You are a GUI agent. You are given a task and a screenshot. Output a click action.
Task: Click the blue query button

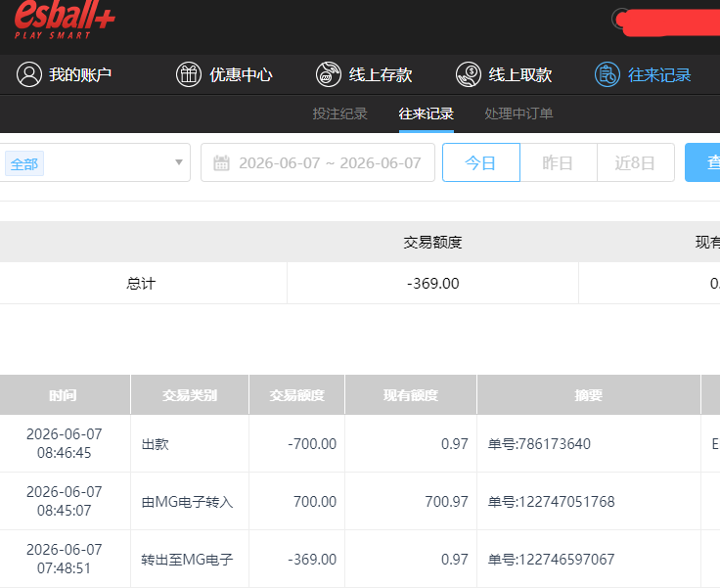(x=702, y=162)
